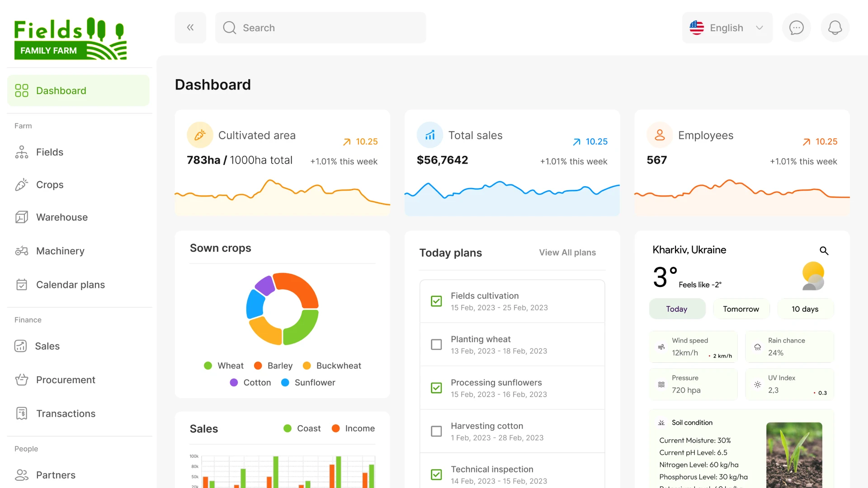Click the weather search magnifier icon
Screen dimensions: 868x488
click(x=824, y=251)
